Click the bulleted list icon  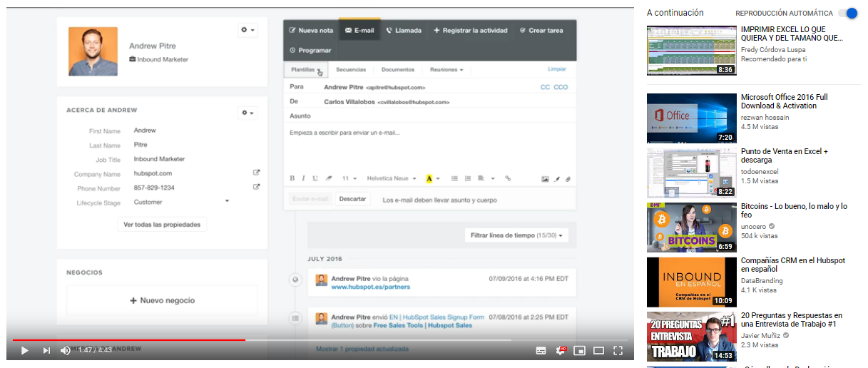(454, 178)
